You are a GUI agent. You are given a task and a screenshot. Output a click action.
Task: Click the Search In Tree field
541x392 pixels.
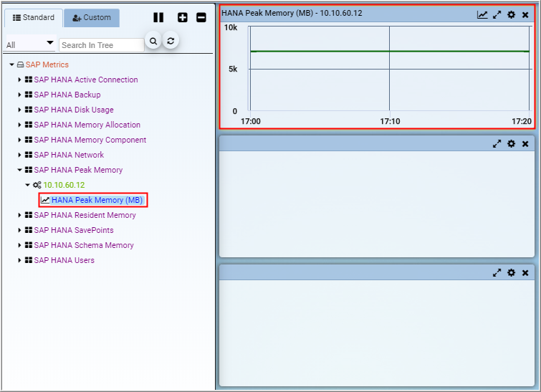point(102,45)
